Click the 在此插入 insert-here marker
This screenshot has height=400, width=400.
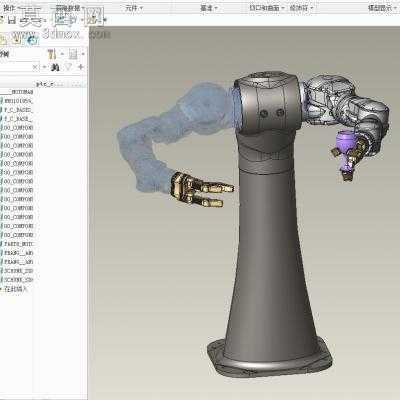point(14,289)
